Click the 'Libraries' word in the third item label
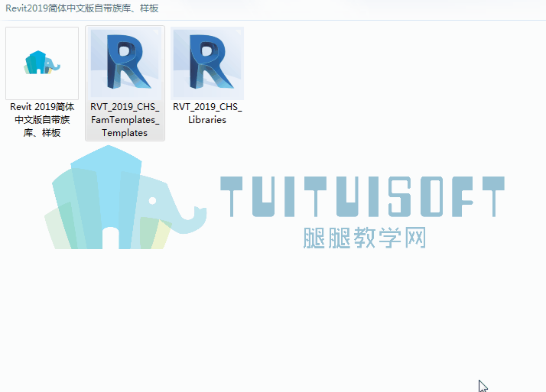This screenshot has height=392, width=546. (x=207, y=120)
